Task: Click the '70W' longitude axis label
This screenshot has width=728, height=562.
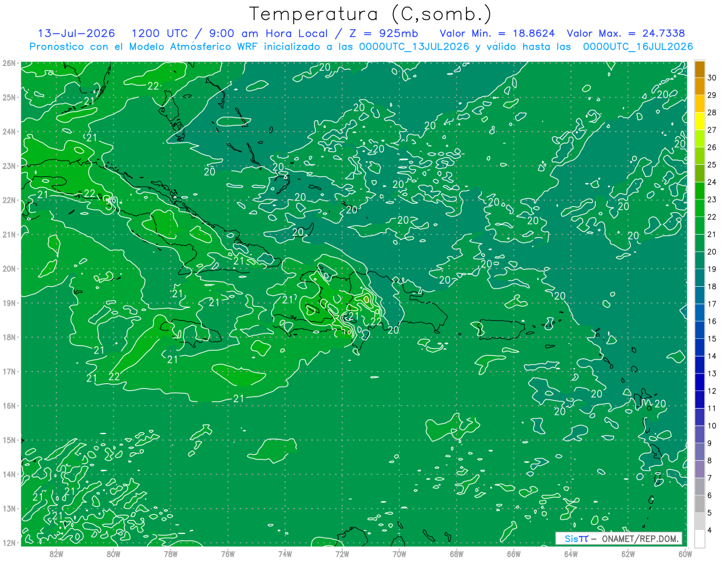Action: (x=399, y=554)
